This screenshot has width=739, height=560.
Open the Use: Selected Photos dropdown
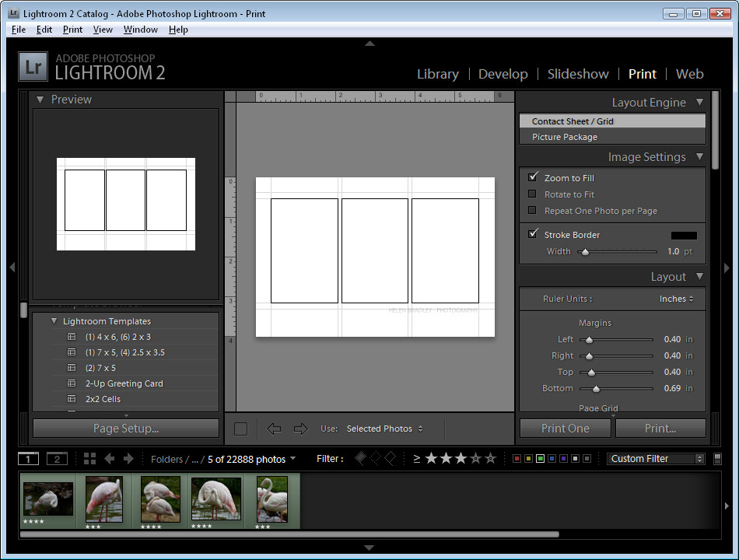[384, 429]
